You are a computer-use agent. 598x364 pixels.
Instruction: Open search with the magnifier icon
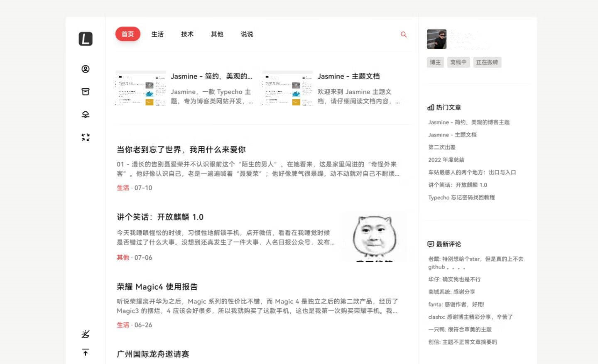tap(403, 34)
